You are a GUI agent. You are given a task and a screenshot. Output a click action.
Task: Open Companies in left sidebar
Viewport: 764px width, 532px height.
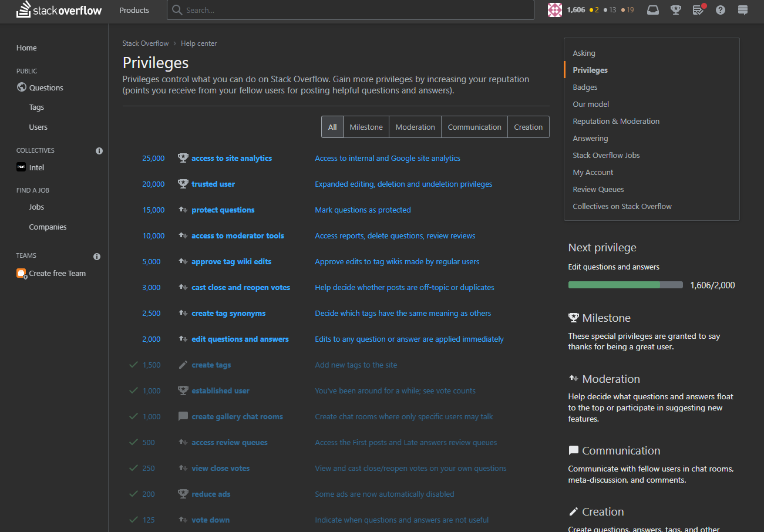pos(48,227)
